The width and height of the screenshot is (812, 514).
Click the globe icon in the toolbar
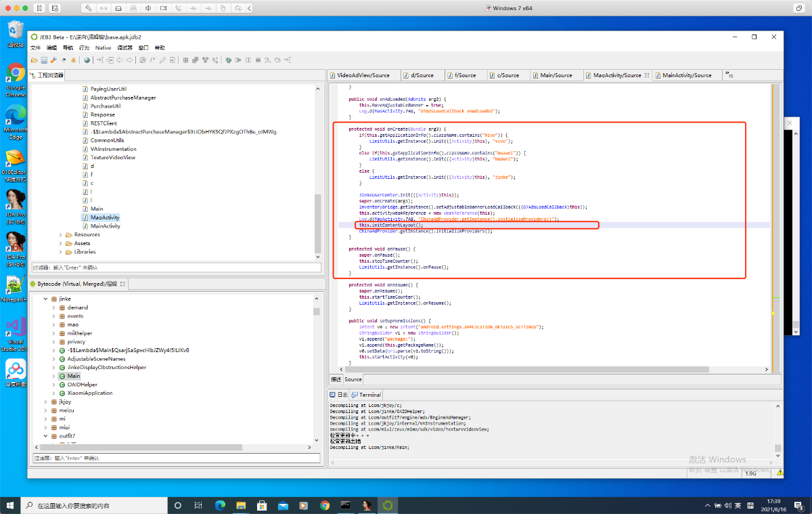point(87,60)
